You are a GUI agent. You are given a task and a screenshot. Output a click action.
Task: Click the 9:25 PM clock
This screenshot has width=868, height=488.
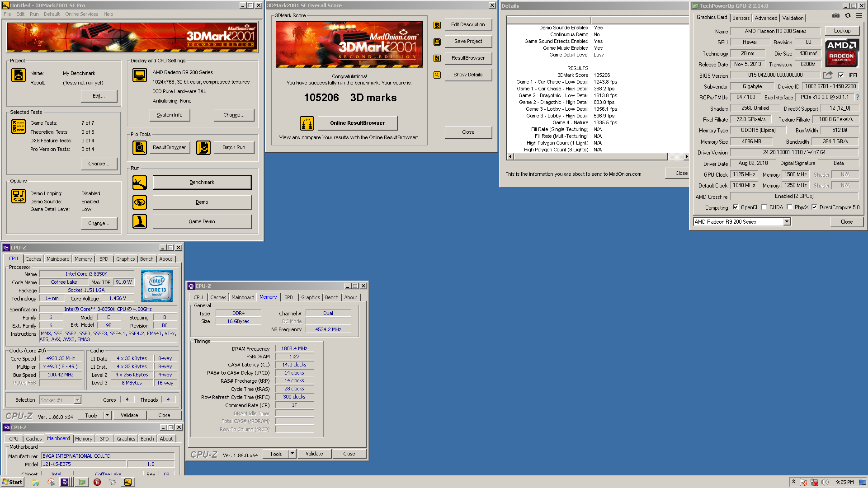(x=844, y=482)
